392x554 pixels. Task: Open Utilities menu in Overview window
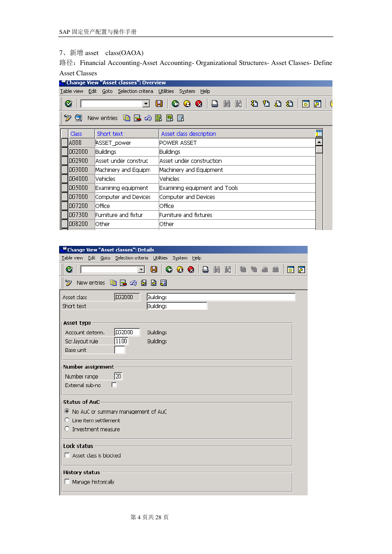166,91
